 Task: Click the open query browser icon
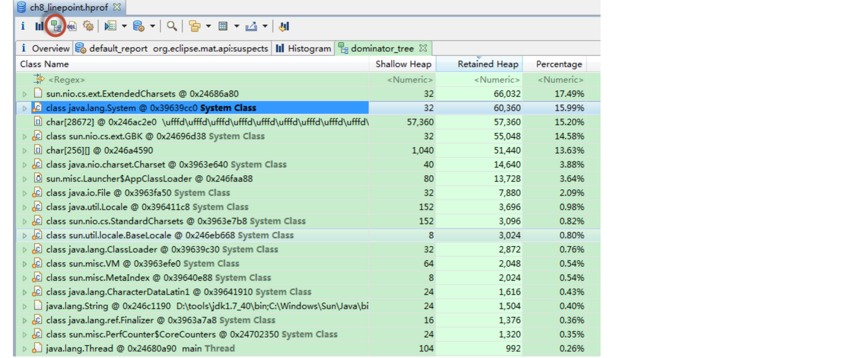(x=138, y=26)
